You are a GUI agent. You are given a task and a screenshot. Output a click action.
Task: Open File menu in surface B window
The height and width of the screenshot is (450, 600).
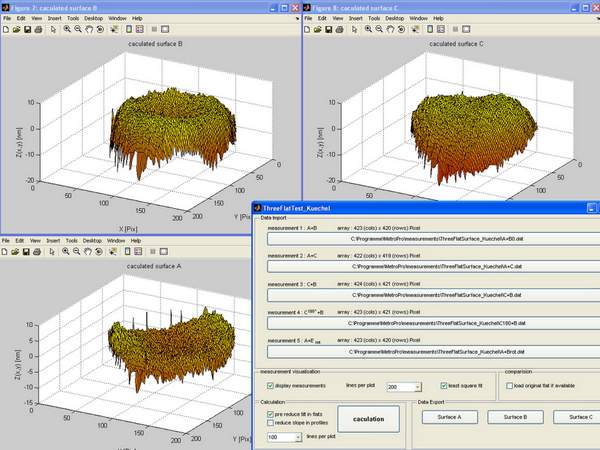(7, 18)
